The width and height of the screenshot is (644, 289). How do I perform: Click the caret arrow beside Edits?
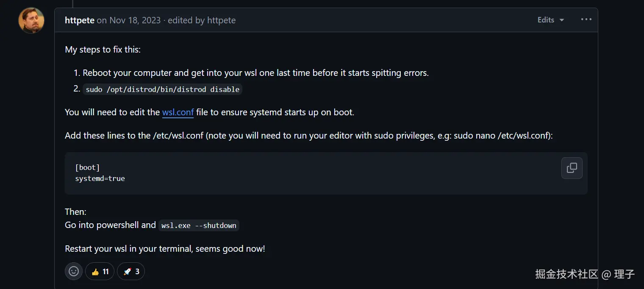point(562,20)
